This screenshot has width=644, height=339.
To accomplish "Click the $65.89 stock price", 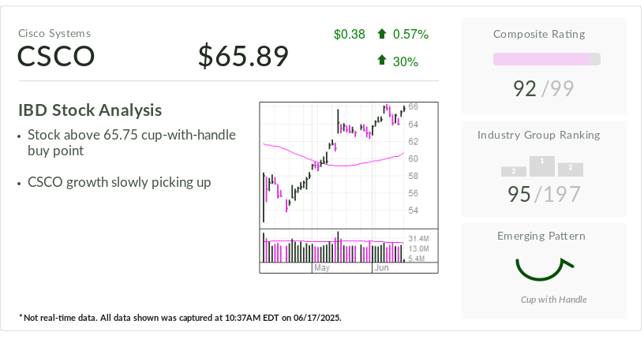I will tap(243, 56).
